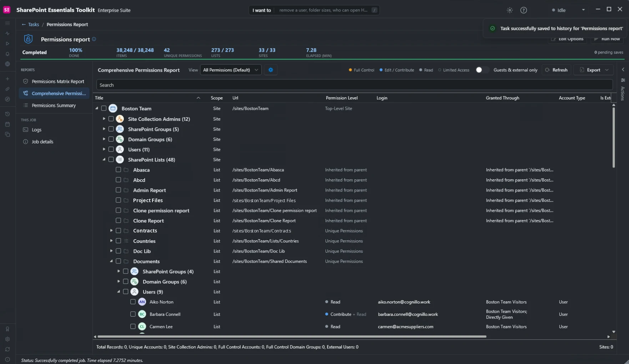
Task: Click the activity pulse icon in sidebar
Action: click(x=7, y=34)
